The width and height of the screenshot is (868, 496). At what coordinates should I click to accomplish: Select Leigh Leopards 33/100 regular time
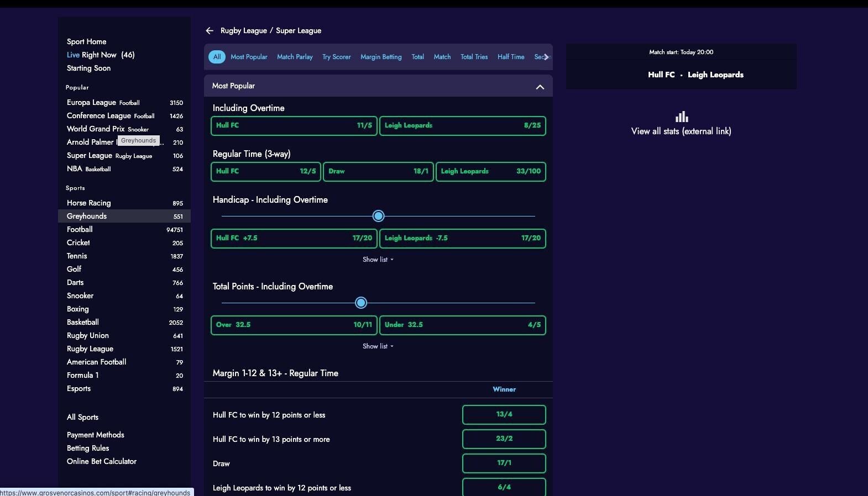pyautogui.click(x=491, y=172)
